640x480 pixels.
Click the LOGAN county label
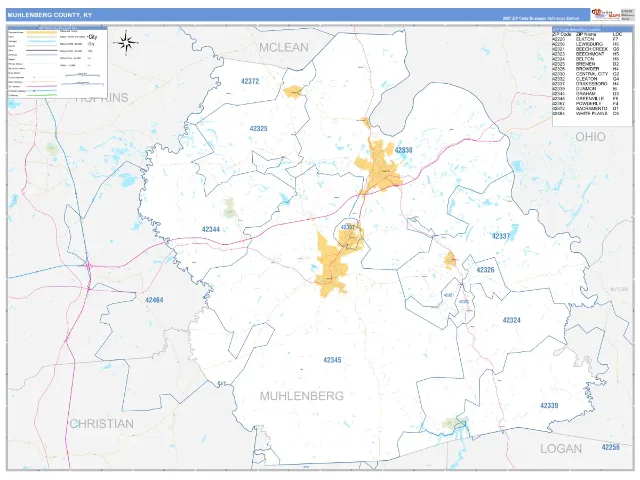pyautogui.click(x=561, y=449)
